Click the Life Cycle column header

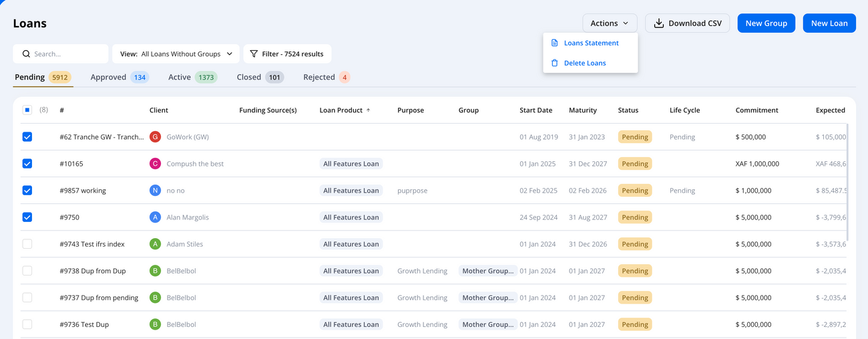(x=685, y=110)
